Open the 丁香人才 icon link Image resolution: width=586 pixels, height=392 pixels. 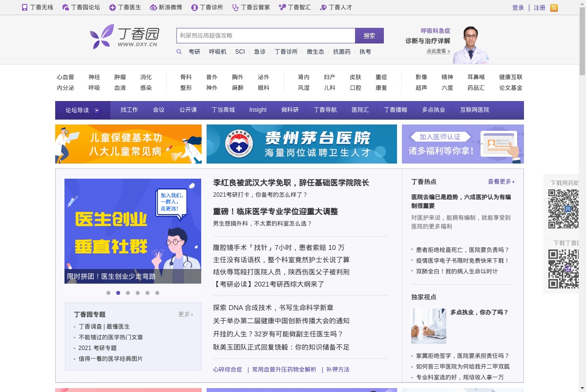[x=323, y=7]
